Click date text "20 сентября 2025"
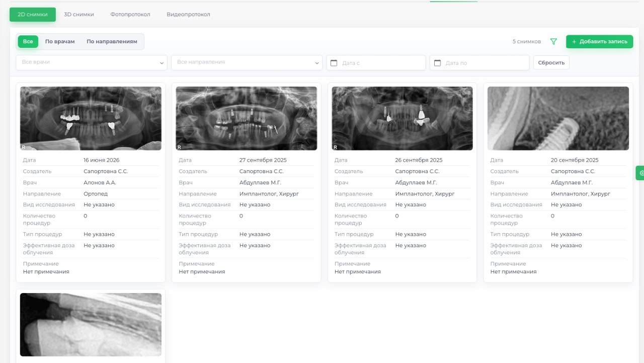Viewport: 644px width, 363px height. 575,160
